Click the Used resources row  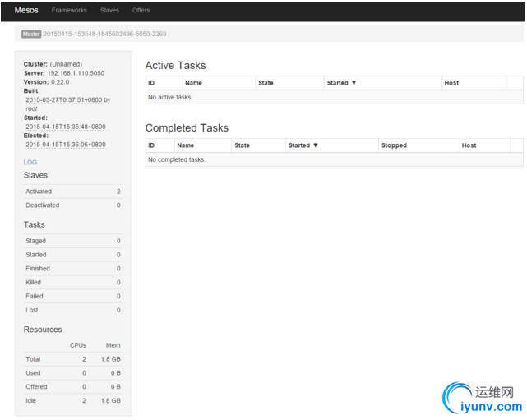73,373
